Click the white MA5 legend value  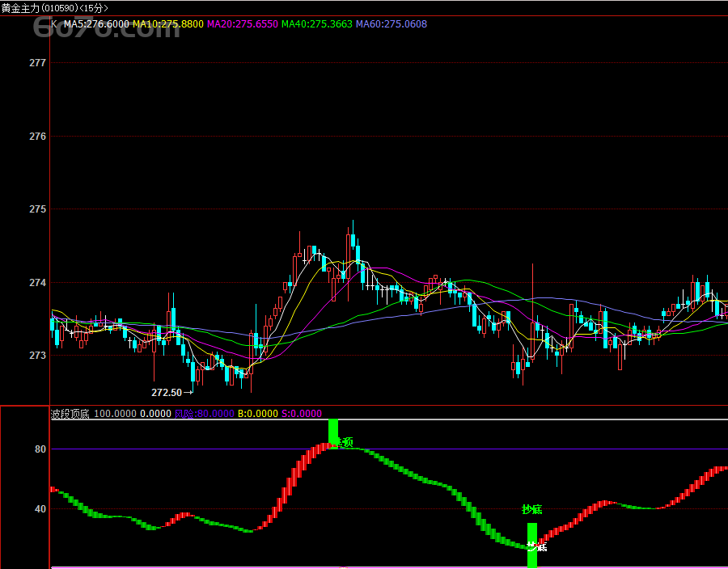click(x=96, y=24)
